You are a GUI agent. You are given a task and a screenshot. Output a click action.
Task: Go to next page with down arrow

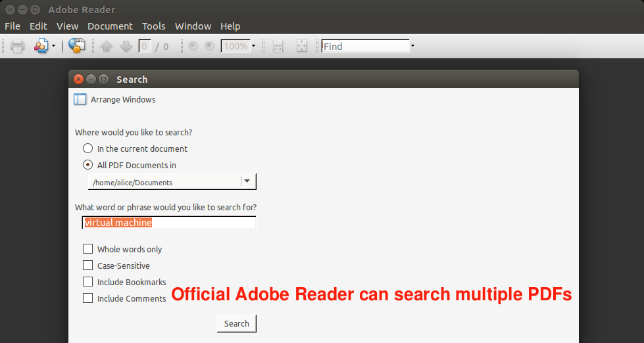(126, 47)
